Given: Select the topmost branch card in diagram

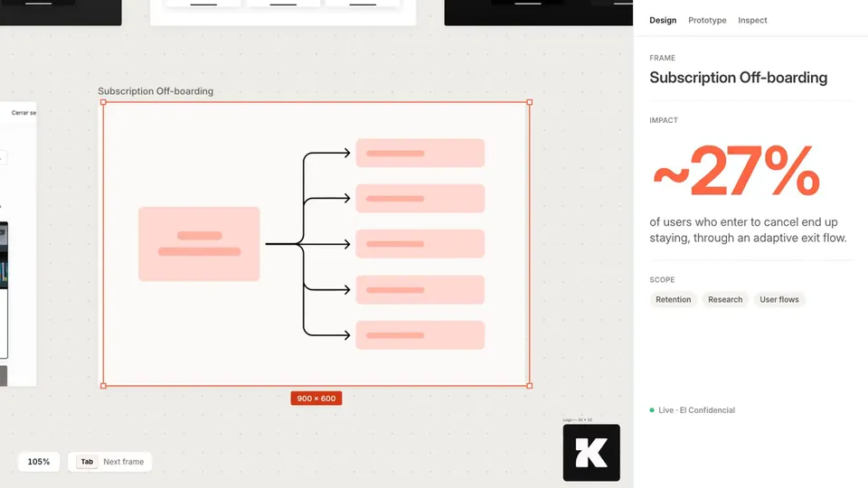Looking at the screenshot, I should pyautogui.click(x=420, y=154).
